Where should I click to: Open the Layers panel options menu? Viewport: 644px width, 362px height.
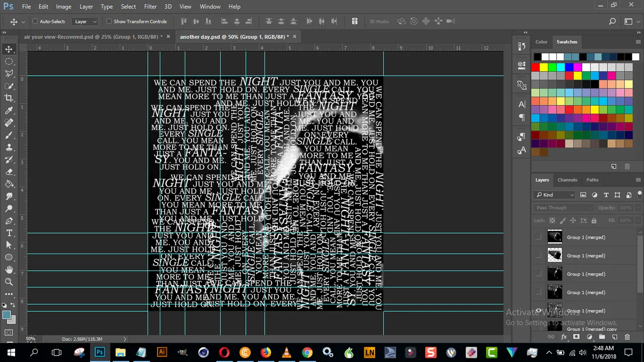click(638, 180)
